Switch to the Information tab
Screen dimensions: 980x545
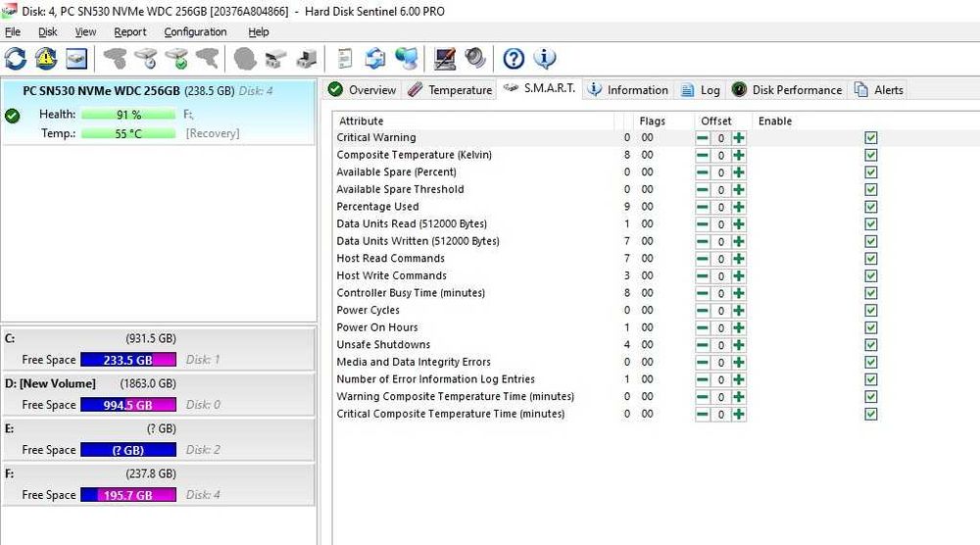click(x=628, y=90)
